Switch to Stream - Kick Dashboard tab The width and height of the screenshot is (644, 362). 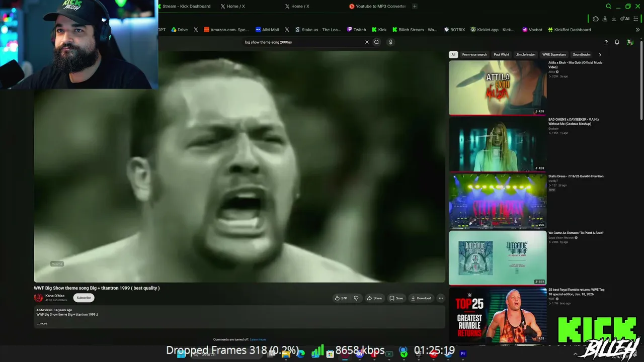[x=184, y=7]
